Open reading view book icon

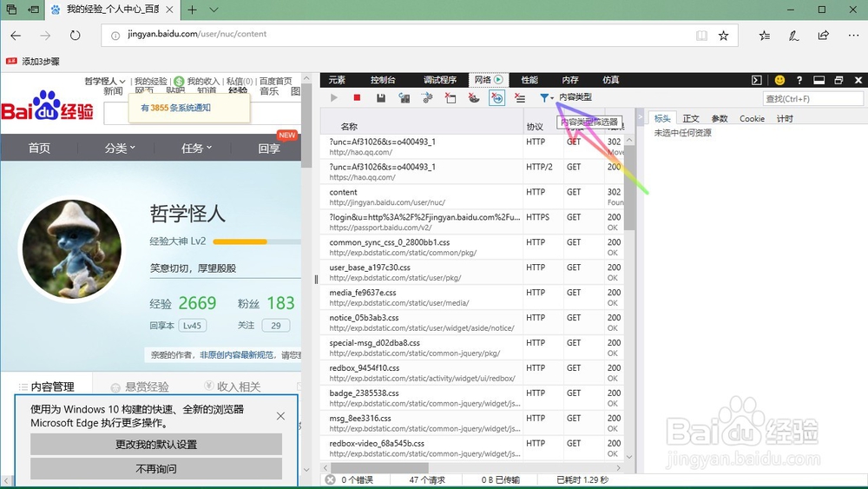(x=701, y=36)
